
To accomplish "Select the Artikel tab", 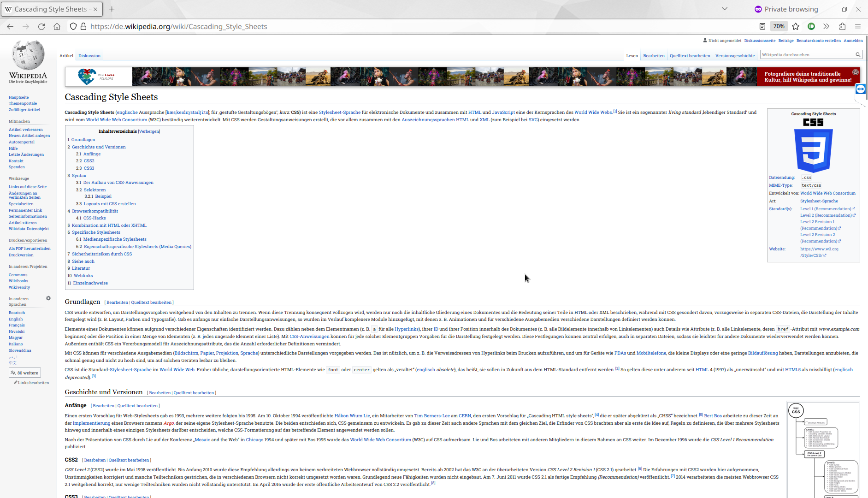I will [66, 56].
